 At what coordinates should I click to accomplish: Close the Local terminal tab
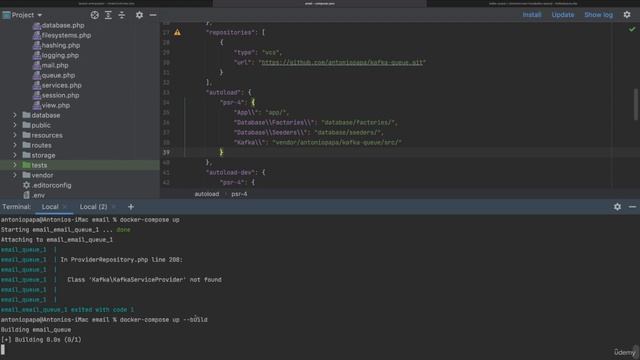(x=64, y=207)
